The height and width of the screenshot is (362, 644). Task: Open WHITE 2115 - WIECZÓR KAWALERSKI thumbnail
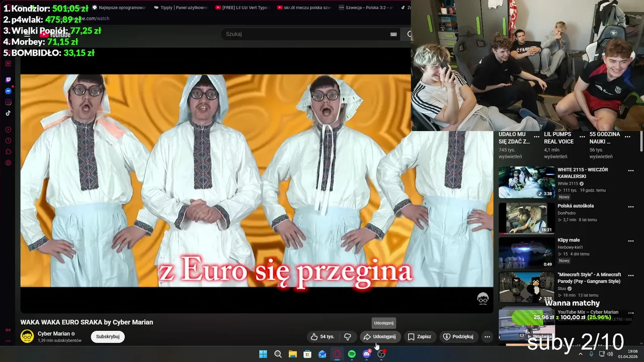pyautogui.click(x=527, y=183)
